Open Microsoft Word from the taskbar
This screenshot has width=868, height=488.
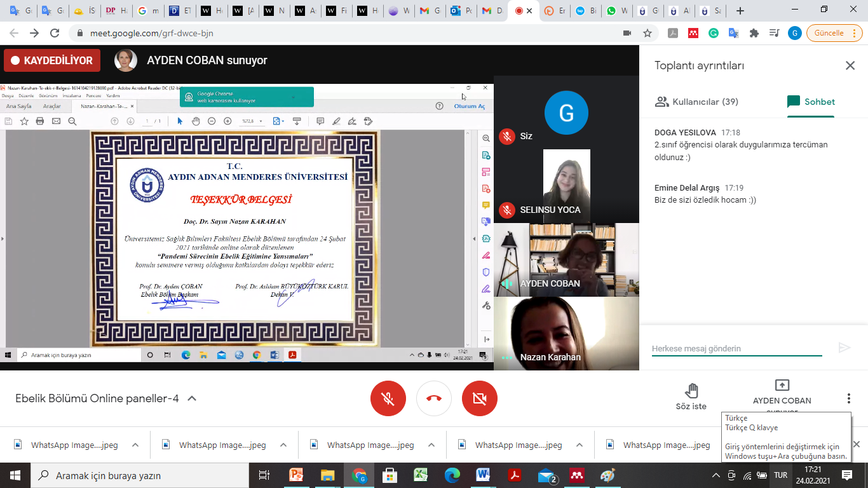coord(483,475)
